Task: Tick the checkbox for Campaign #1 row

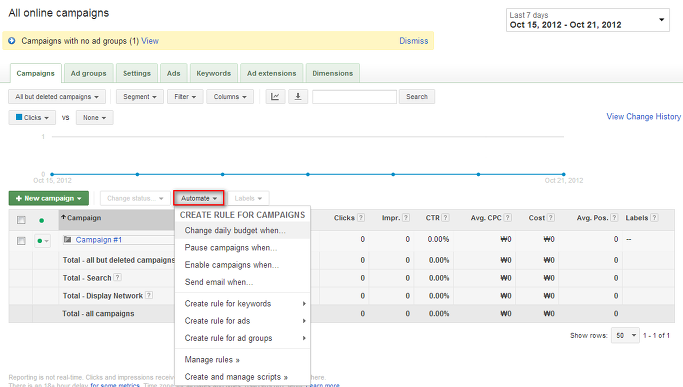Action: click(21, 241)
